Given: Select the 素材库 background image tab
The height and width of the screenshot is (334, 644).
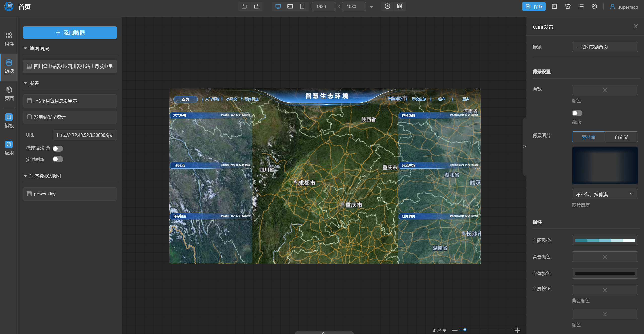Looking at the screenshot, I should click(588, 137).
